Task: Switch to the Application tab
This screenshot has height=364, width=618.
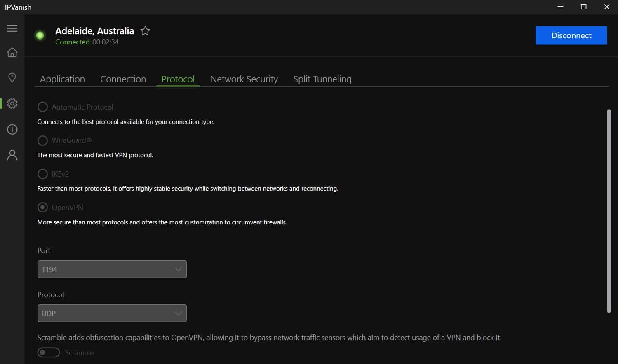Action: click(62, 79)
